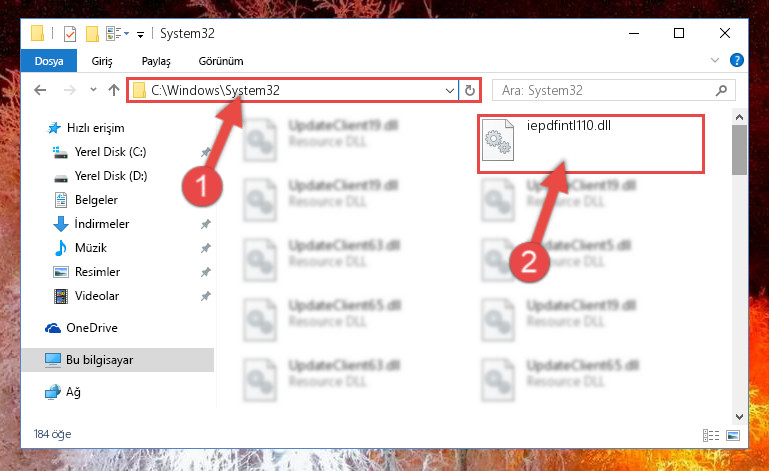Click the Up one level arrow
Viewport: 769px width, 471px height.
[x=114, y=90]
